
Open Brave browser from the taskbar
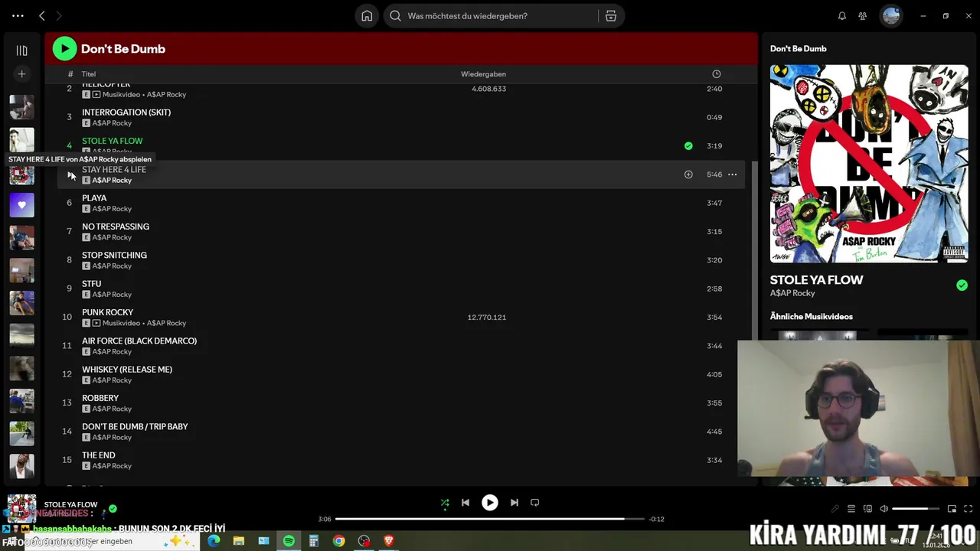click(x=388, y=541)
